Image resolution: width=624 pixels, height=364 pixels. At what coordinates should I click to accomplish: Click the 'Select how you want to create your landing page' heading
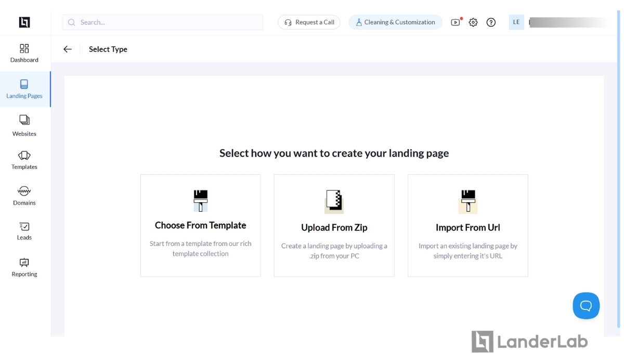click(334, 153)
